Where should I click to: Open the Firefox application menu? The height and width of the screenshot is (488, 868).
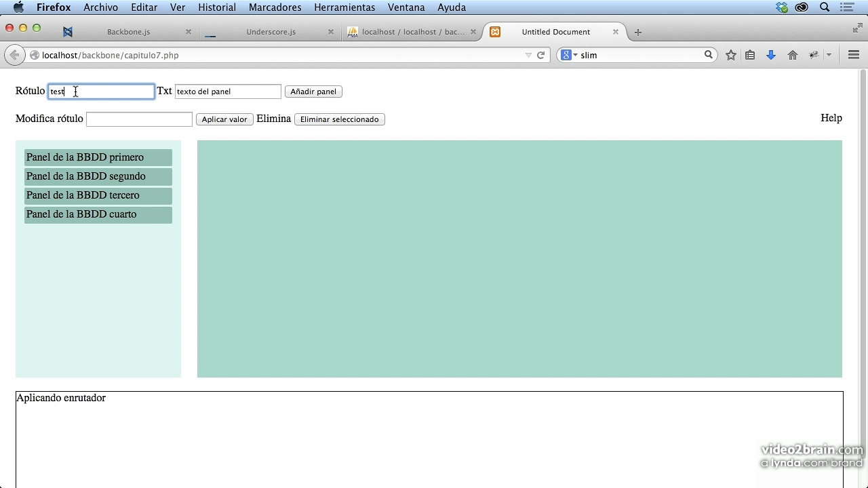54,7
